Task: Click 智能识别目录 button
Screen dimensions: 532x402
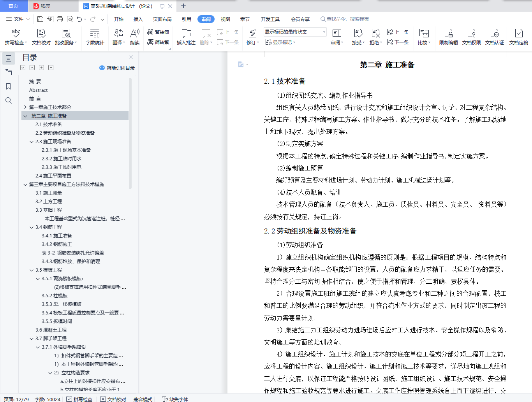Action: [x=117, y=68]
